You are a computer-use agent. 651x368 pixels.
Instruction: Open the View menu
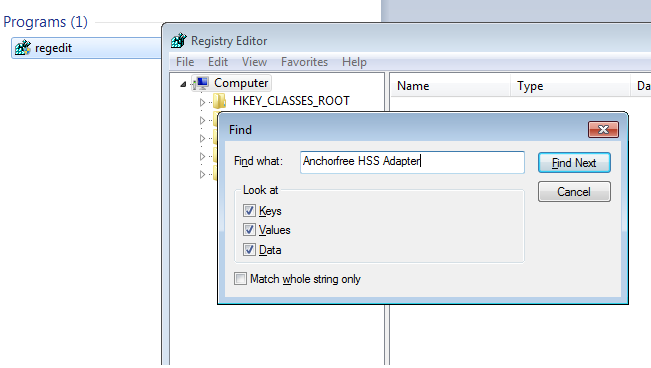point(254,62)
